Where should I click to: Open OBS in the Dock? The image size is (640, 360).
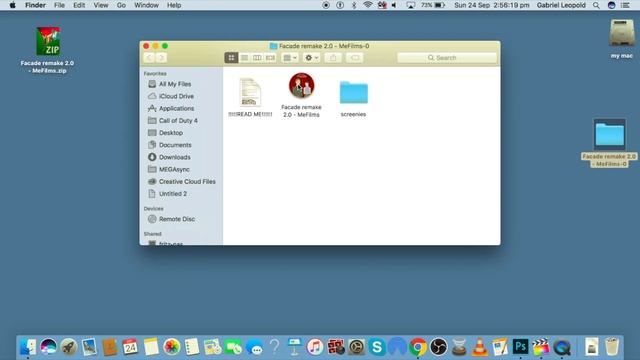[x=438, y=347]
